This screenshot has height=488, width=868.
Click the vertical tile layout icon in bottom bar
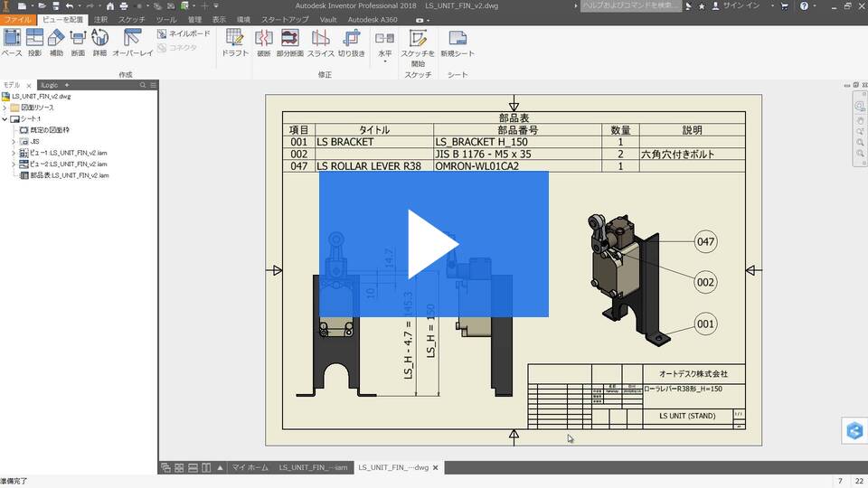206,467
